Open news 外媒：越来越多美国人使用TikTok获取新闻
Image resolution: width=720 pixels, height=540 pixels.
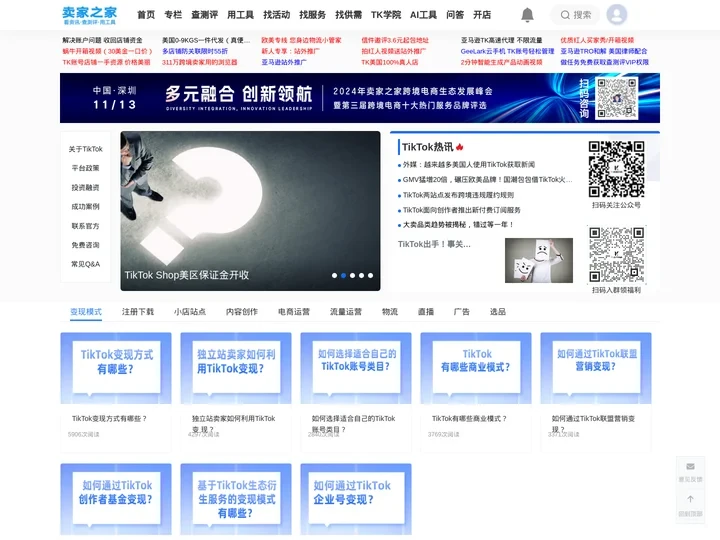point(469,164)
